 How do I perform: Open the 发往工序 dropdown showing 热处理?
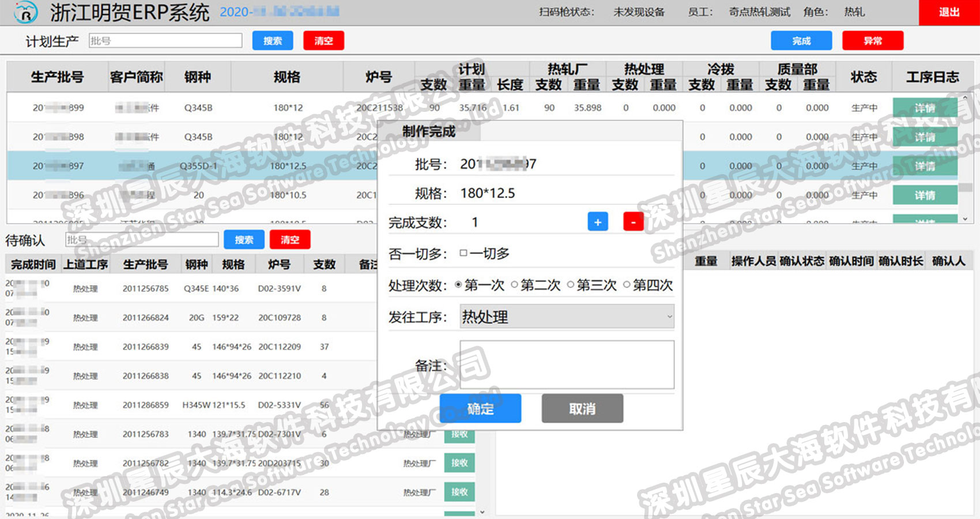[567, 317]
